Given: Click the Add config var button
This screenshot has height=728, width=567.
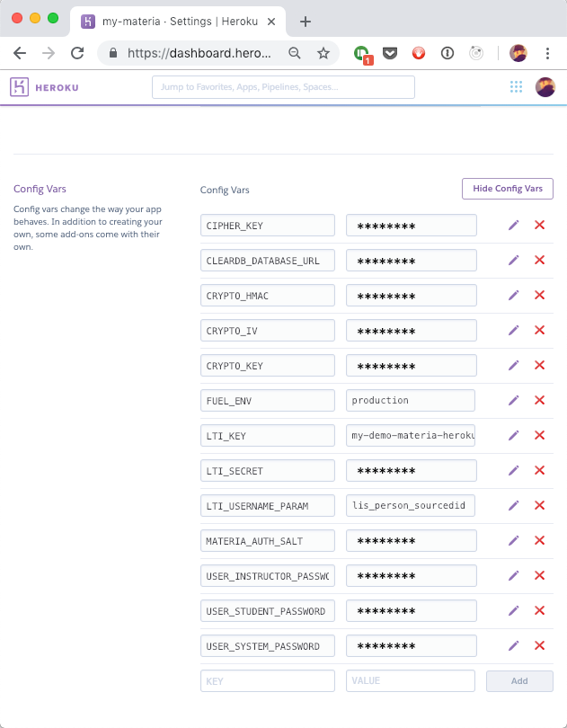Looking at the screenshot, I should point(519,681).
